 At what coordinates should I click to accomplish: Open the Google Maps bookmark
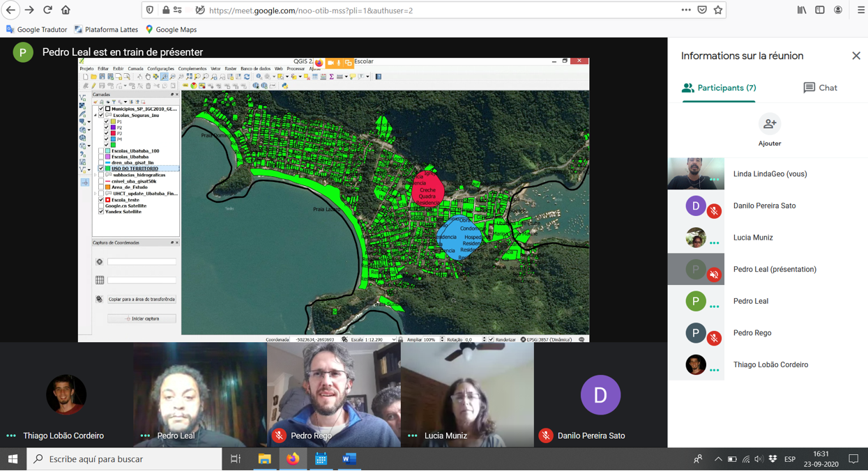click(171, 29)
